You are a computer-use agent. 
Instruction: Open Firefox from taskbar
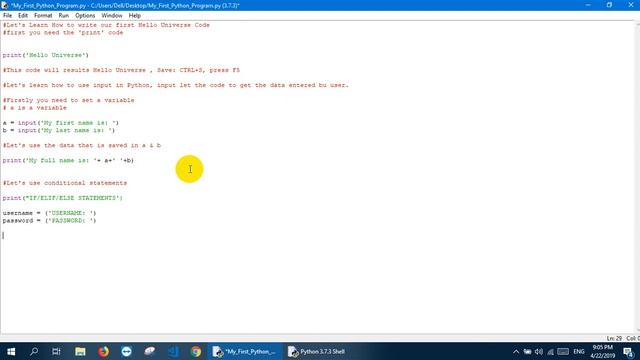[103, 351]
